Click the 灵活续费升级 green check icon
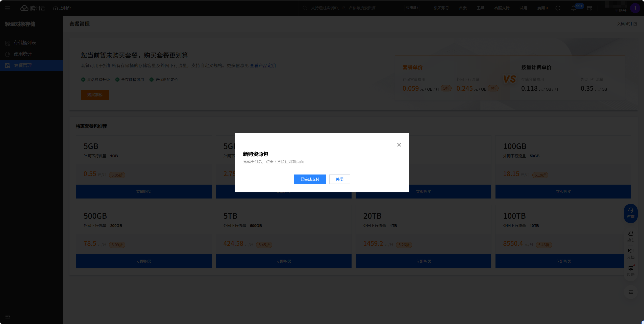This screenshot has height=324, width=644. click(x=83, y=80)
